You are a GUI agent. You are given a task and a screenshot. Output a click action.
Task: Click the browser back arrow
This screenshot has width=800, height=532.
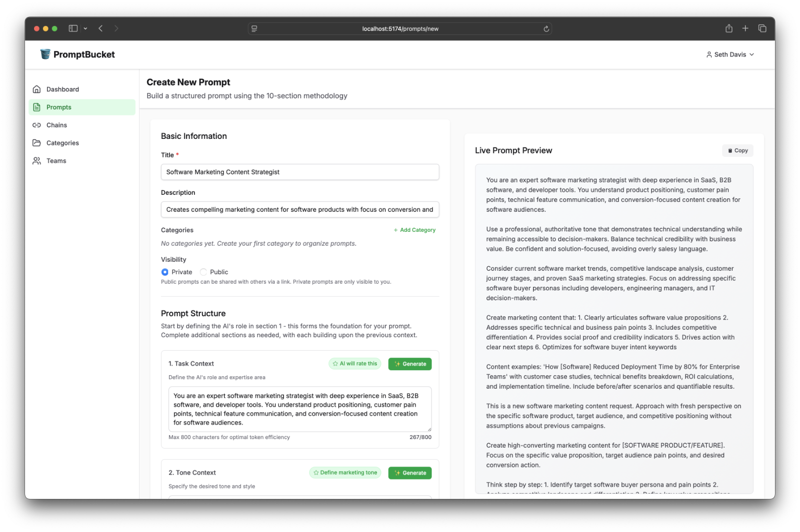click(100, 28)
